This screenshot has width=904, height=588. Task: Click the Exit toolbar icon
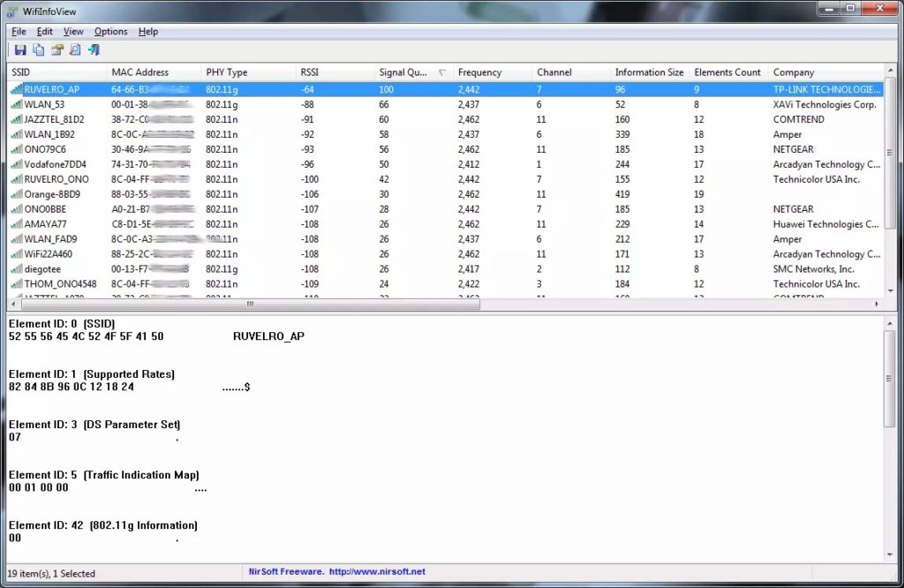coord(94,50)
